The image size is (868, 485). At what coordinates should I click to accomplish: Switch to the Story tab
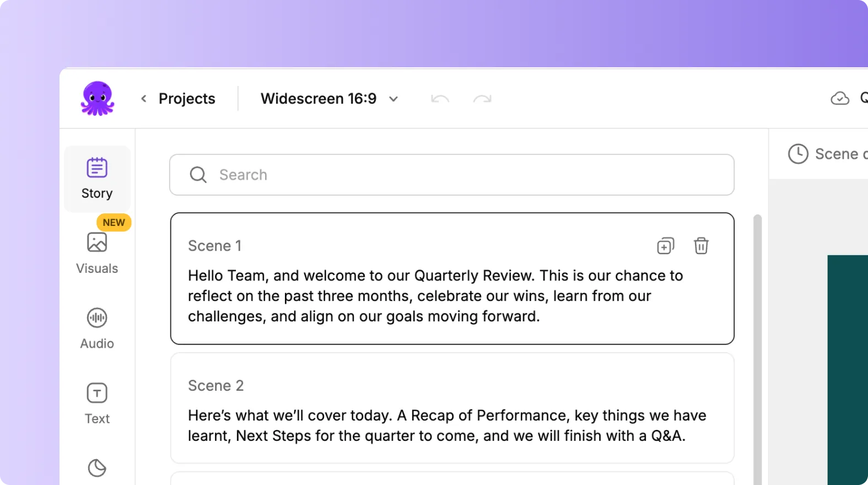pyautogui.click(x=96, y=177)
